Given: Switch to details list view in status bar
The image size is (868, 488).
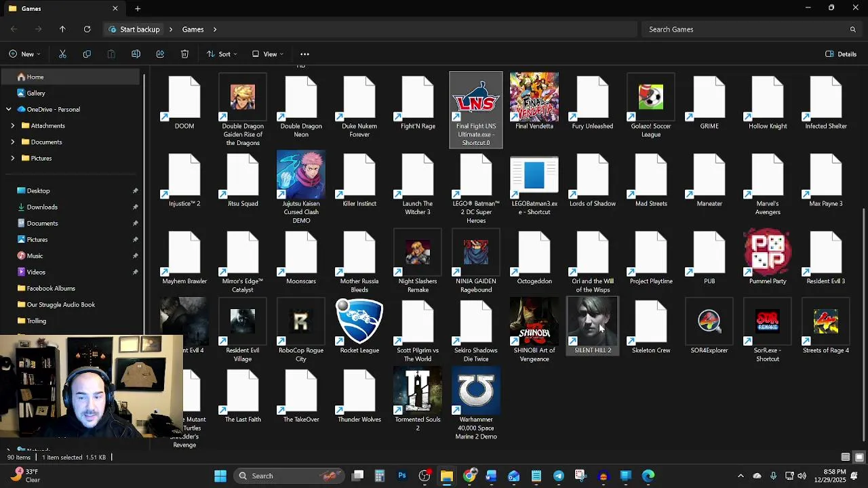Looking at the screenshot, I should click(x=846, y=457).
